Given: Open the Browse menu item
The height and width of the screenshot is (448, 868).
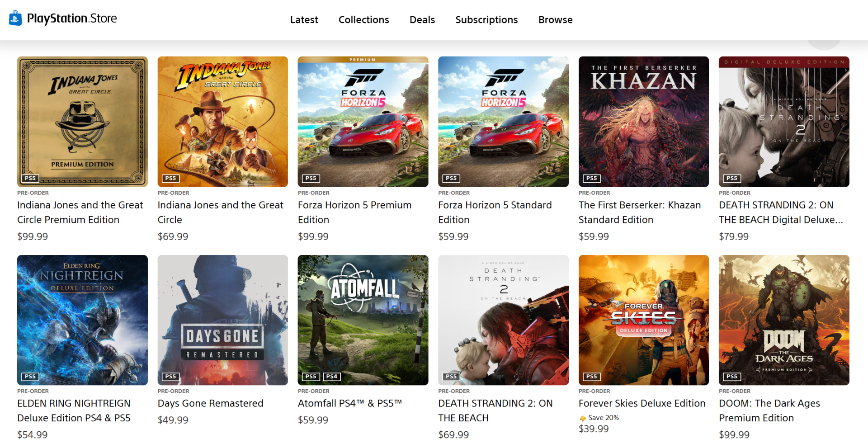Looking at the screenshot, I should click(x=556, y=20).
